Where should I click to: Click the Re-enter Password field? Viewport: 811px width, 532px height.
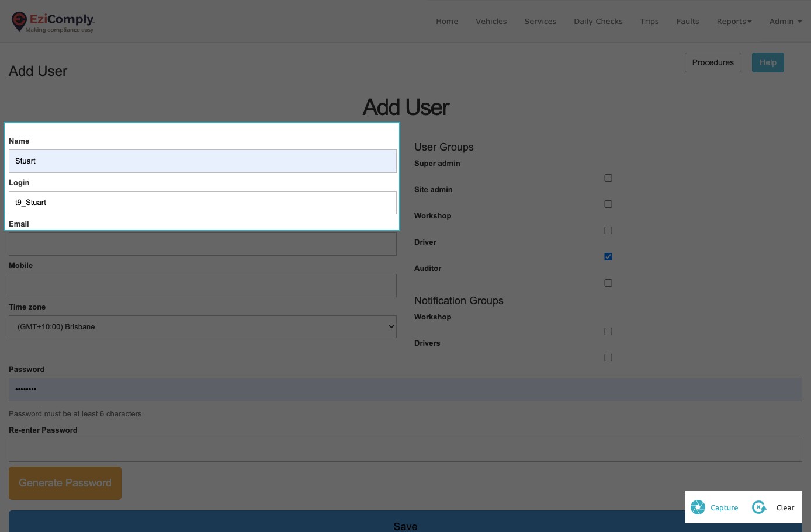(x=405, y=450)
